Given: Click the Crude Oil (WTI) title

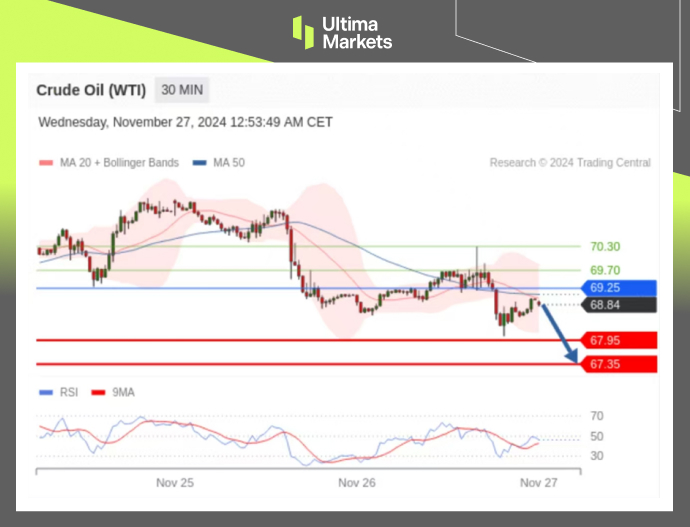Looking at the screenshot, I should 91,90.
